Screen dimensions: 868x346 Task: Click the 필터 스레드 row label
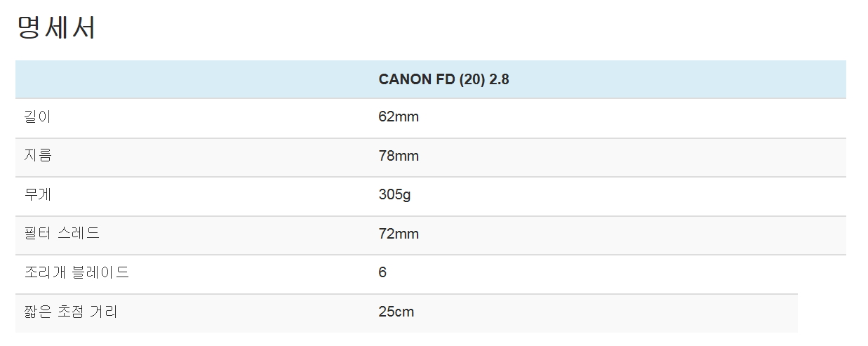coord(62,233)
